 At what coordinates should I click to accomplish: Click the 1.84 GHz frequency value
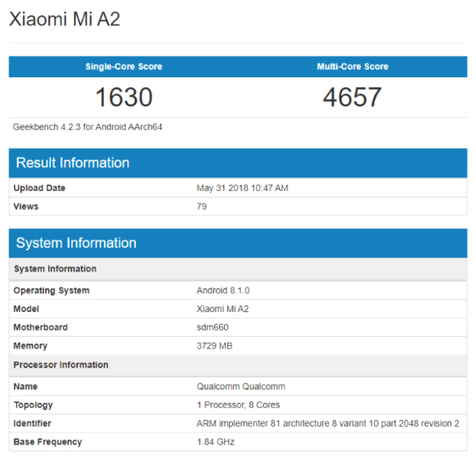tap(216, 442)
